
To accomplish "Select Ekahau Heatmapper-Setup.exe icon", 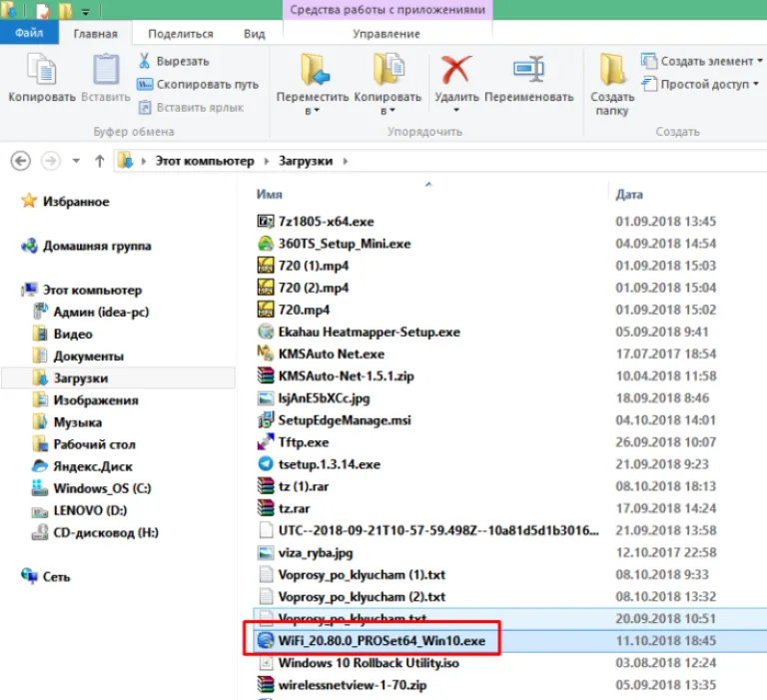I will tap(265, 332).
